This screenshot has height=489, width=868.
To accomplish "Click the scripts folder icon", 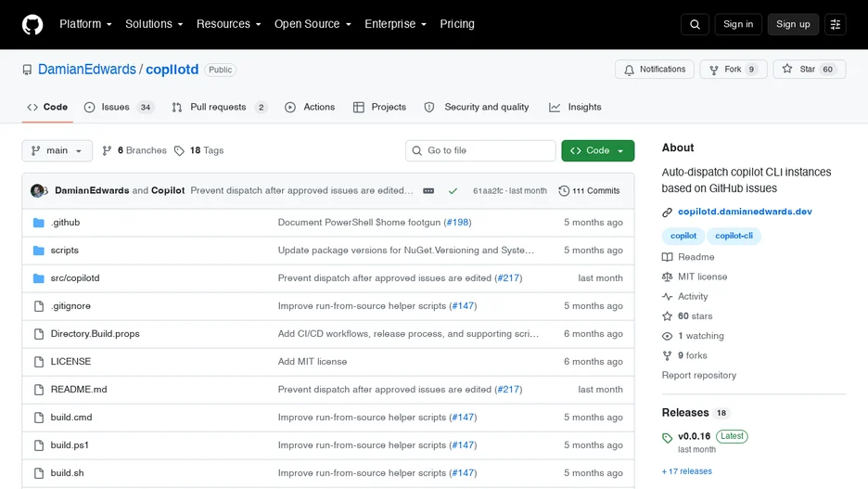I will (x=38, y=251).
